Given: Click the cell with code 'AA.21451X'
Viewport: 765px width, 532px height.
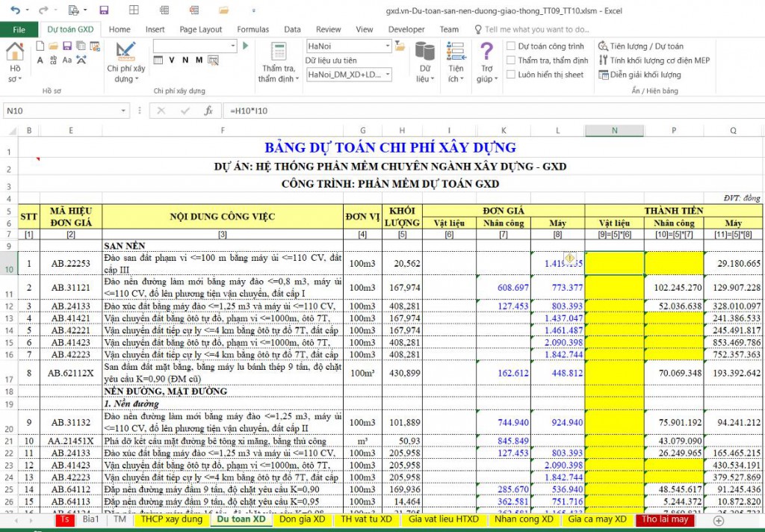Looking at the screenshot, I should (71, 441).
